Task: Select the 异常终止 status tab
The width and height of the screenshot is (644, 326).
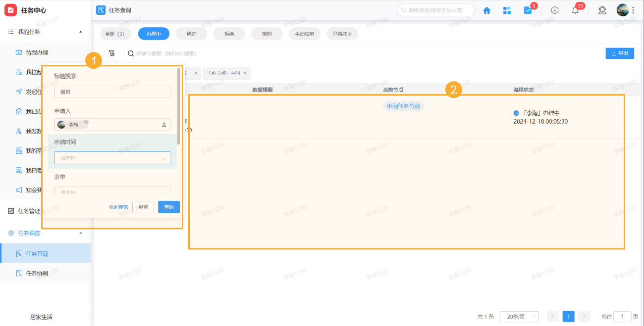Action: coord(341,34)
